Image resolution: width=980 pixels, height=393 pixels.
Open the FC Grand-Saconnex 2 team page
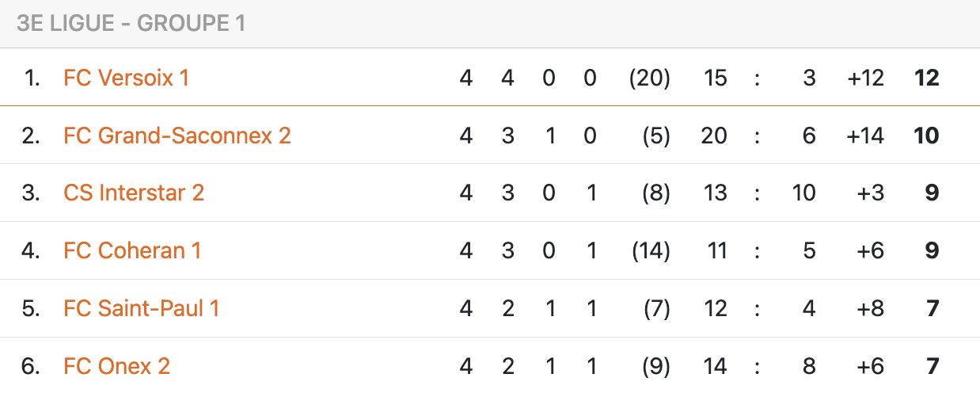coord(177,135)
